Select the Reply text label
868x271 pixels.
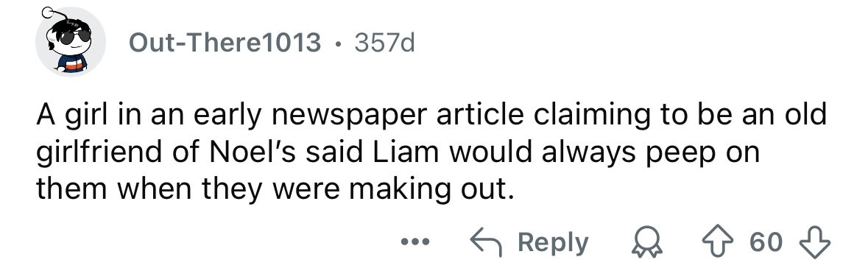[553, 244]
